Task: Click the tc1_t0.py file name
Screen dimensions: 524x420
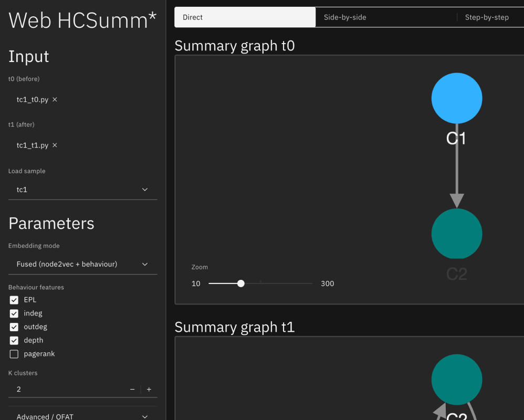Action: click(x=33, y=100)
